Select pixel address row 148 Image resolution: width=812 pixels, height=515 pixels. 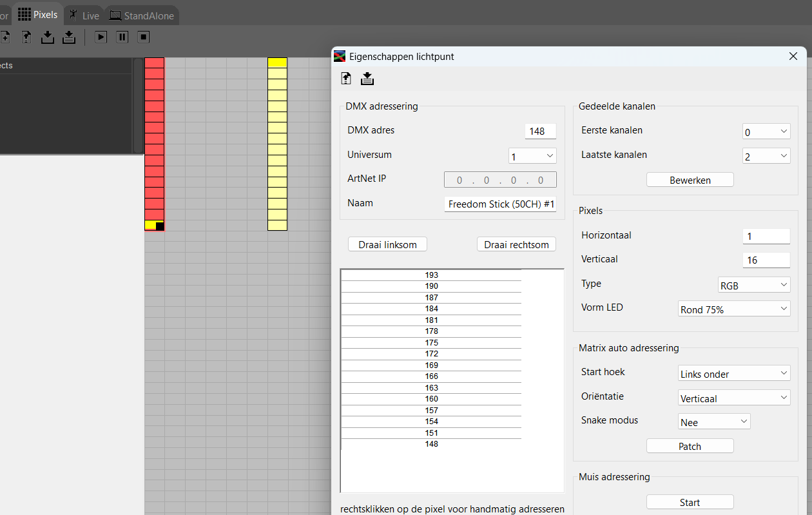point(431,444)
